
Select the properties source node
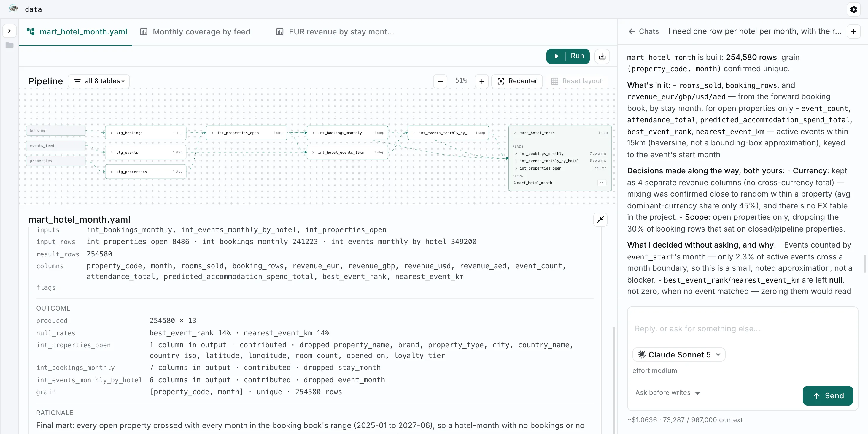click(x=56, y=161)
